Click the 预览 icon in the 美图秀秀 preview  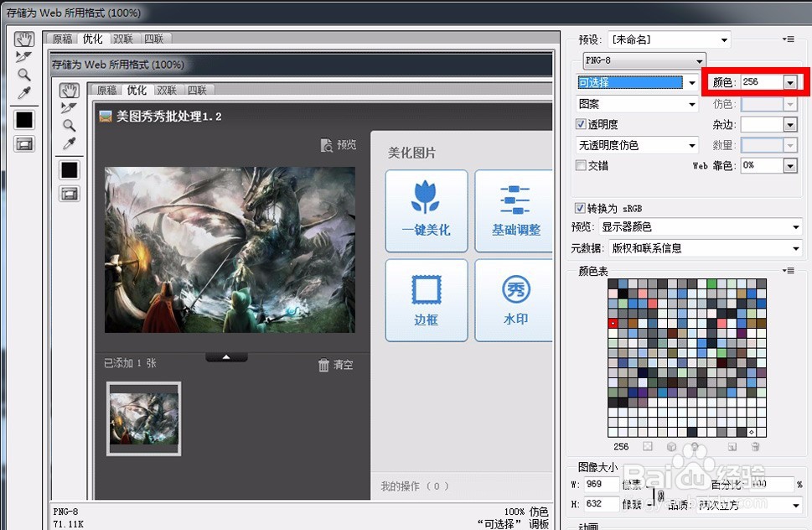coord(326,145)
